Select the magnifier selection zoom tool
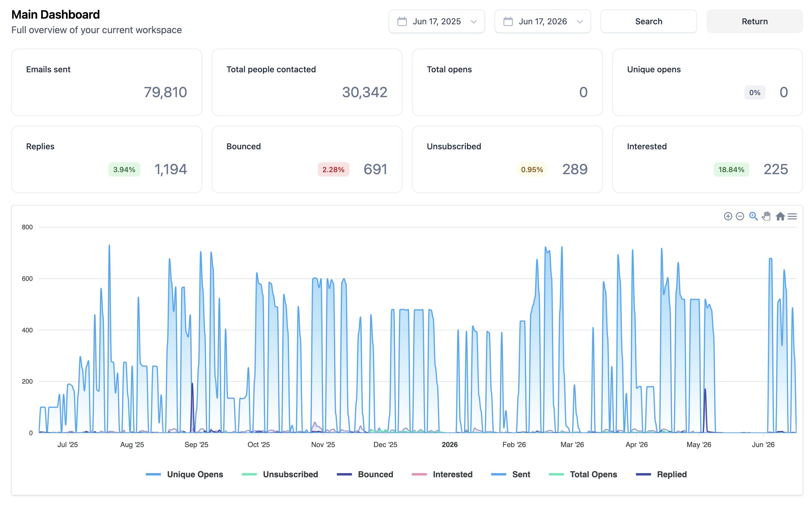812x506 pixels. 753,216
